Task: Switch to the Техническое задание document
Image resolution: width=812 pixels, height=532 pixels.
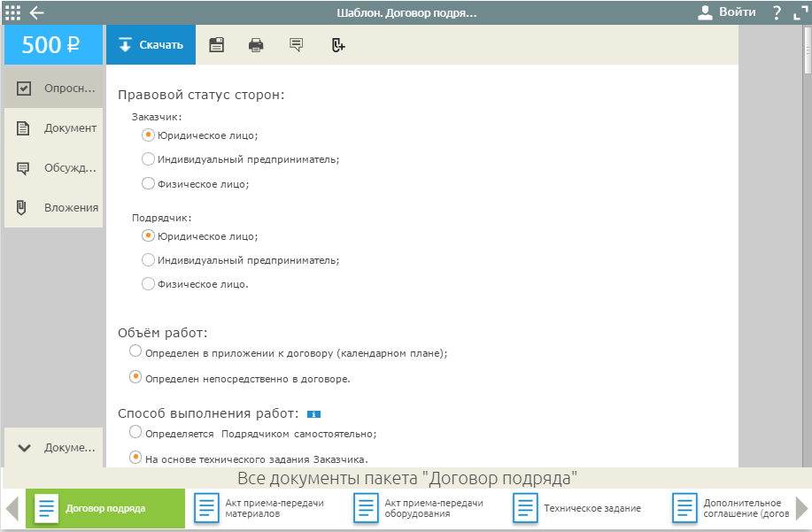Action: tap(577, 508)
